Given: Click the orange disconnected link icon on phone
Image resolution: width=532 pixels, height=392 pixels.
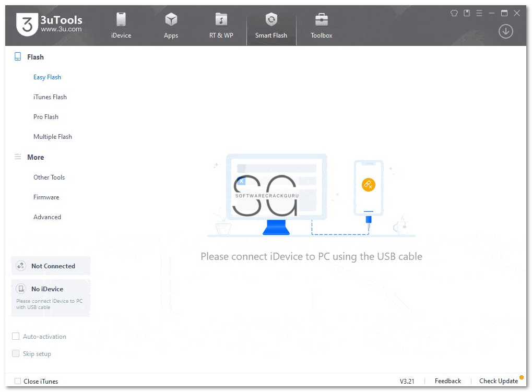Looking at the screenshot, I should pyautogui.click(x=368, y=185).
